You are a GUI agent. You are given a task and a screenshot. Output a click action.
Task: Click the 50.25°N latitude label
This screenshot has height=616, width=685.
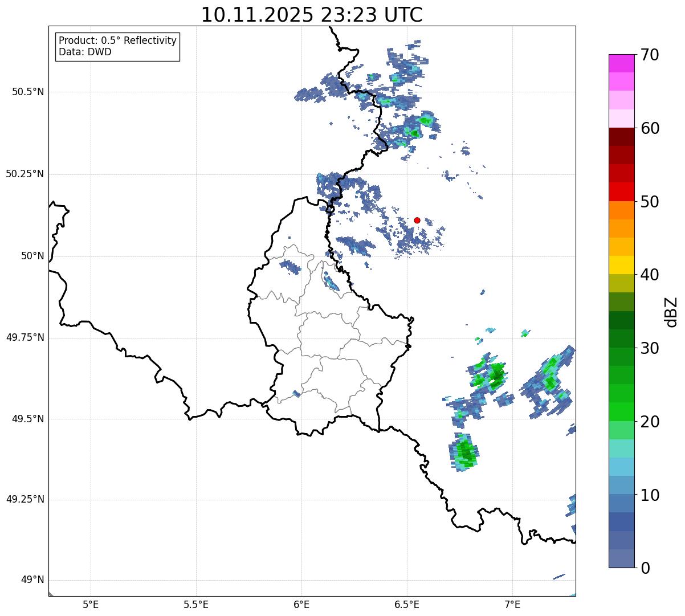coord(25,174)
